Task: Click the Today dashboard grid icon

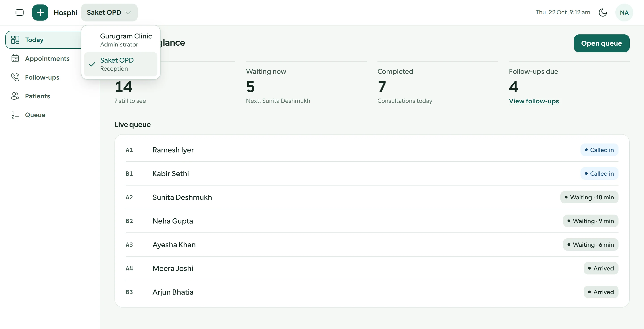Action: click(x=15, y=40)
